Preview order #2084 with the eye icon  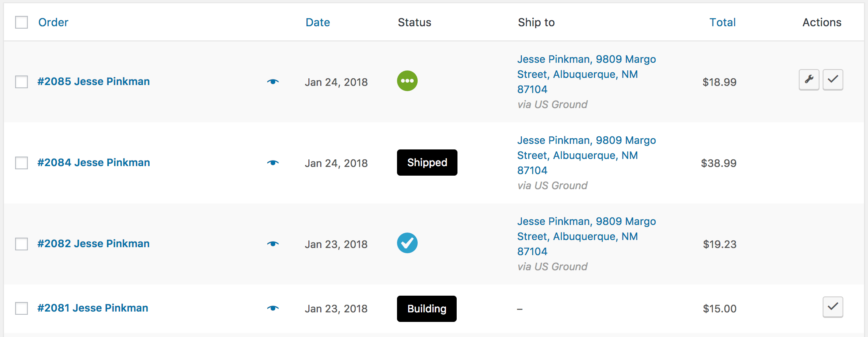pyautogui.click(x=273, y=163)
